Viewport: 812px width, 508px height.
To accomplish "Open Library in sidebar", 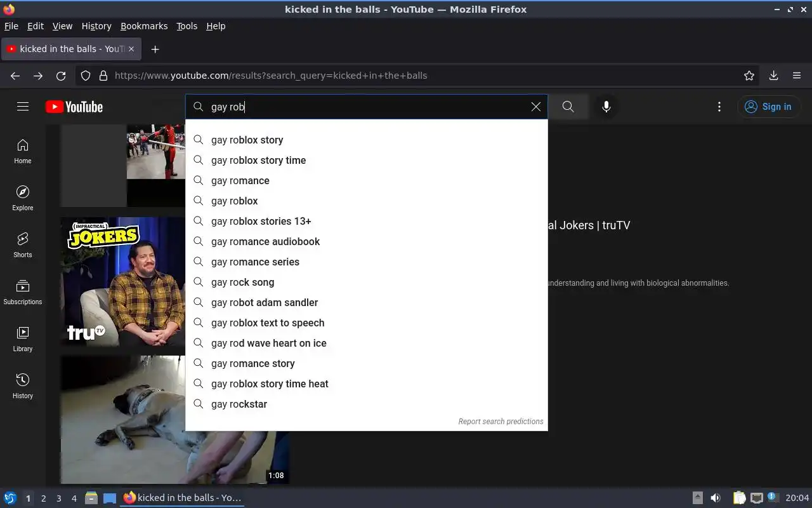I will pyautogui.click(x=23, y=340).
